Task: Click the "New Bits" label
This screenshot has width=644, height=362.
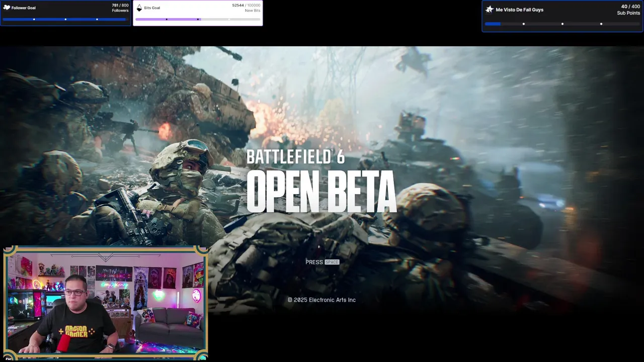Action: point(253,11)
